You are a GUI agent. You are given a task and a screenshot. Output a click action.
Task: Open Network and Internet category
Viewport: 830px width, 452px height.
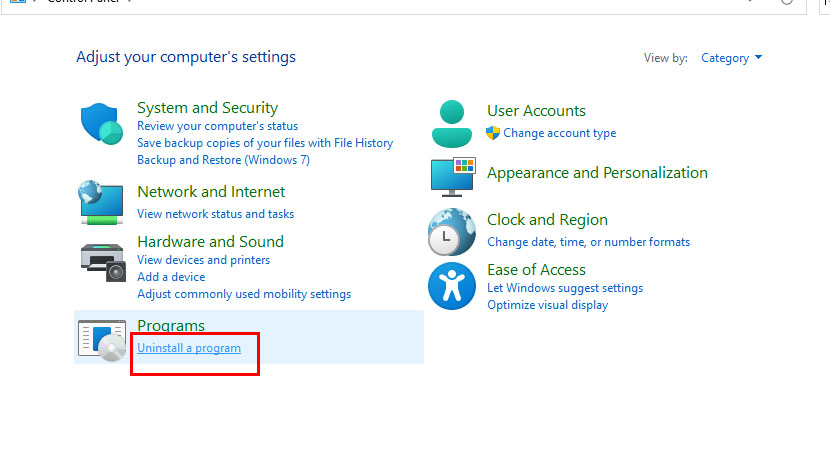(x=211, y=192)
